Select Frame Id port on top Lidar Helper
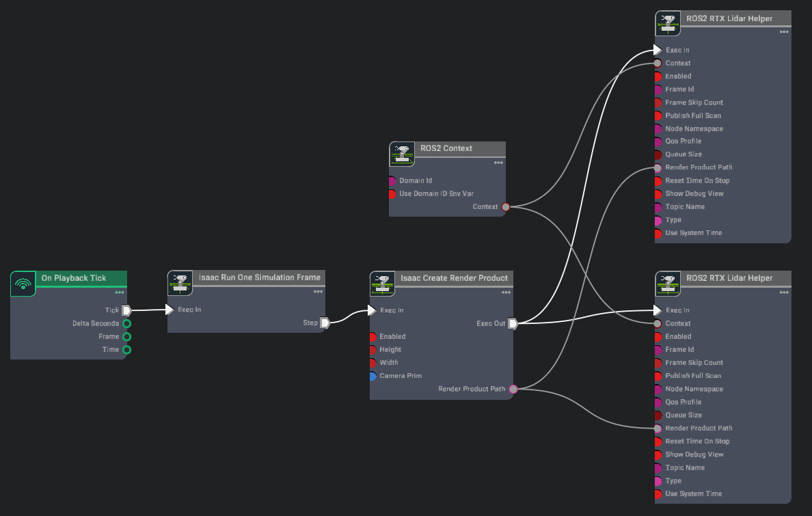The width and height of the screenshot is (812, 516). click(x=658, y=90)
